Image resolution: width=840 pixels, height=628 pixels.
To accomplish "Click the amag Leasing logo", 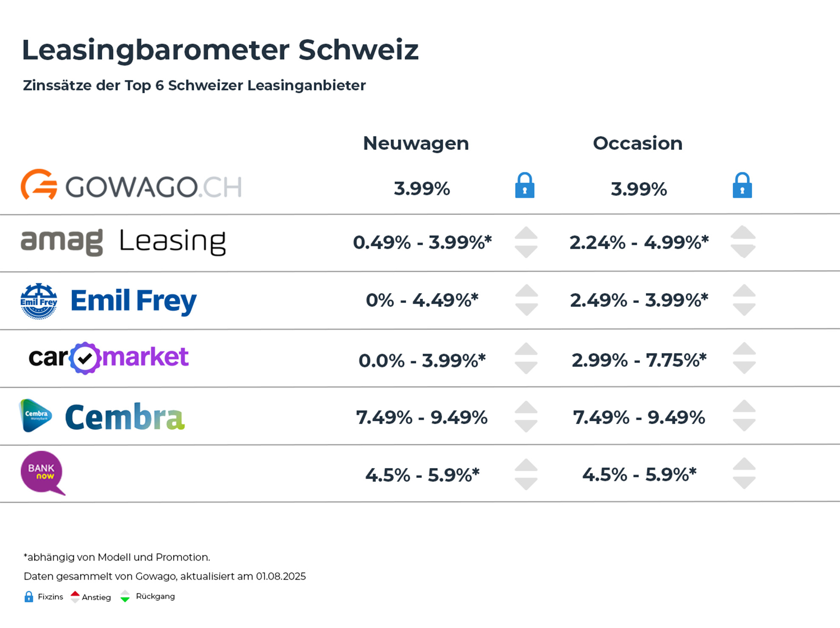I will (123, 242).
